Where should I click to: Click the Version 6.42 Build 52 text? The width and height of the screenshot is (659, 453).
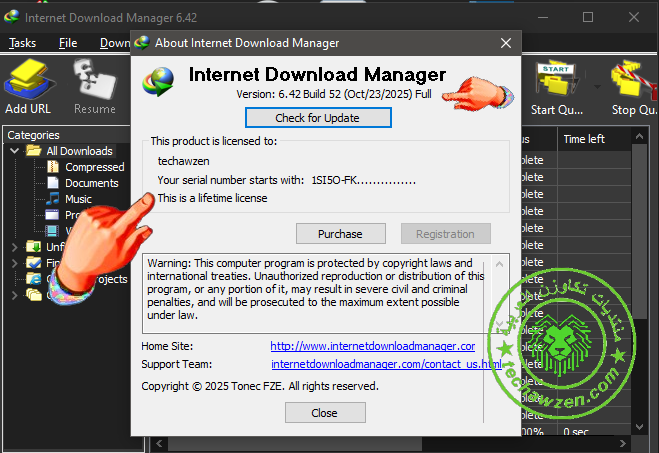coord(334,94)
